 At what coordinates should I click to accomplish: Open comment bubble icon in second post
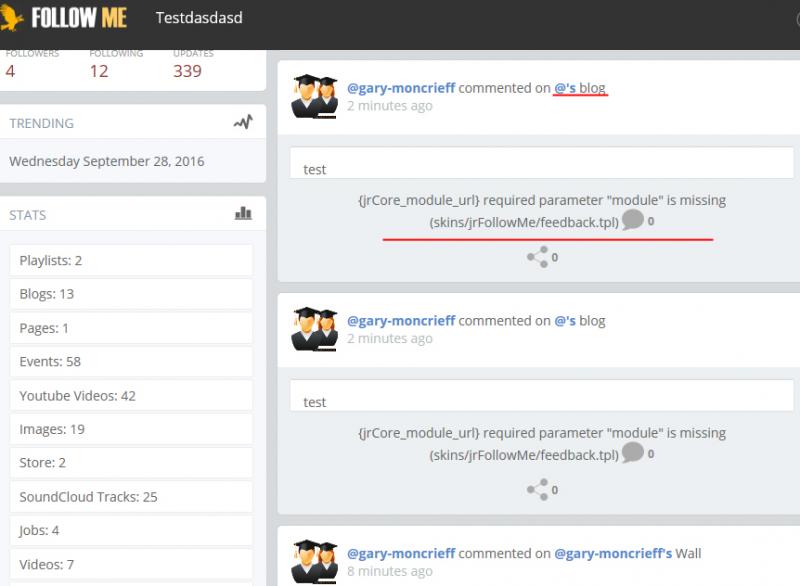(633, 452)
